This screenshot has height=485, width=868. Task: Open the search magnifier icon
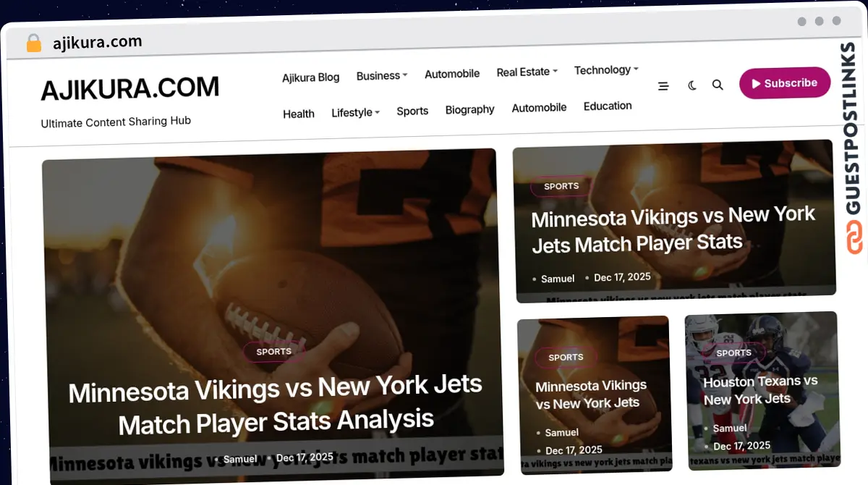(x=718, y=85)
